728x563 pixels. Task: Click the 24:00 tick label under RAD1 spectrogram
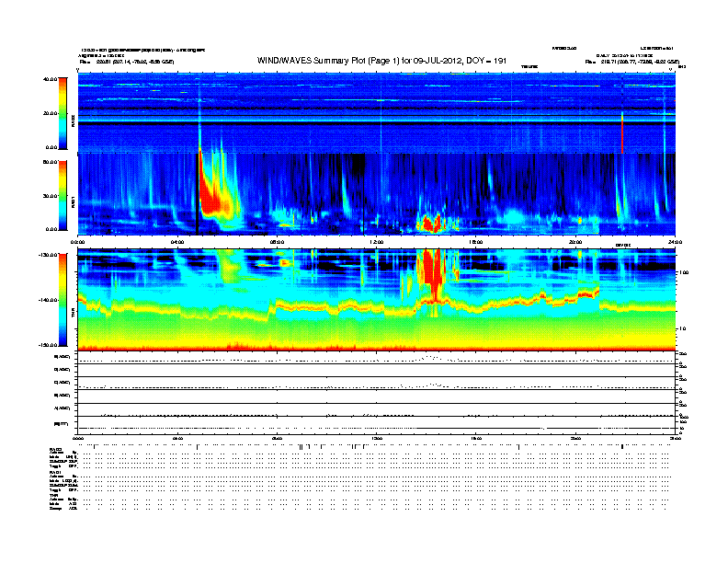point(675,242)
